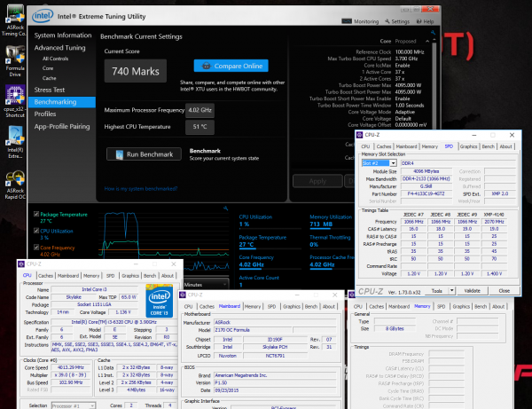
Task: Switch to Bench tab in CPU-Z Mainboard window
Action: pos(311,306)
